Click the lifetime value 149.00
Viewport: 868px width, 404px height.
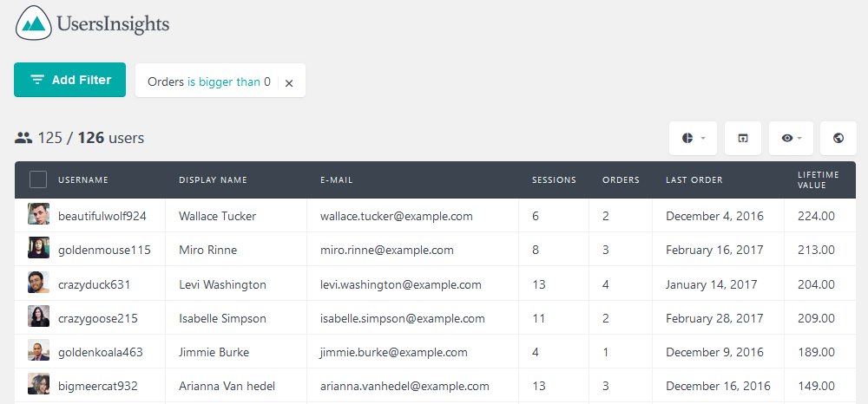coord(817,386)
